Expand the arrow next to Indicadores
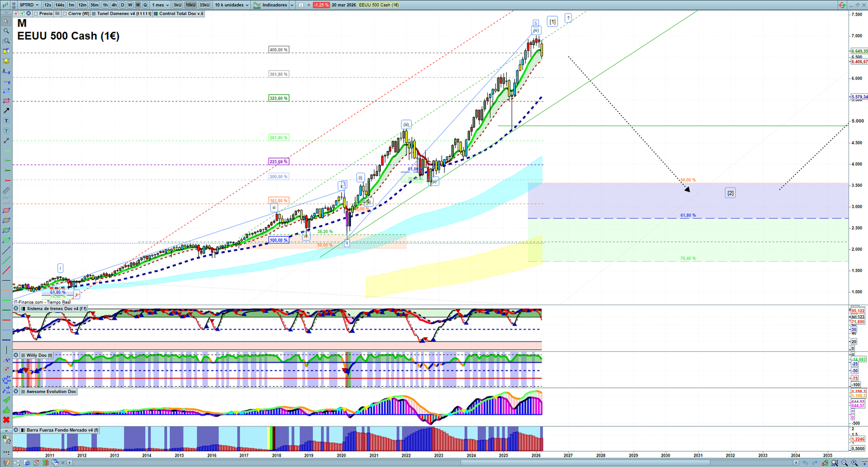The height and width of the screenshot is (467, 868). coord(292,5)
